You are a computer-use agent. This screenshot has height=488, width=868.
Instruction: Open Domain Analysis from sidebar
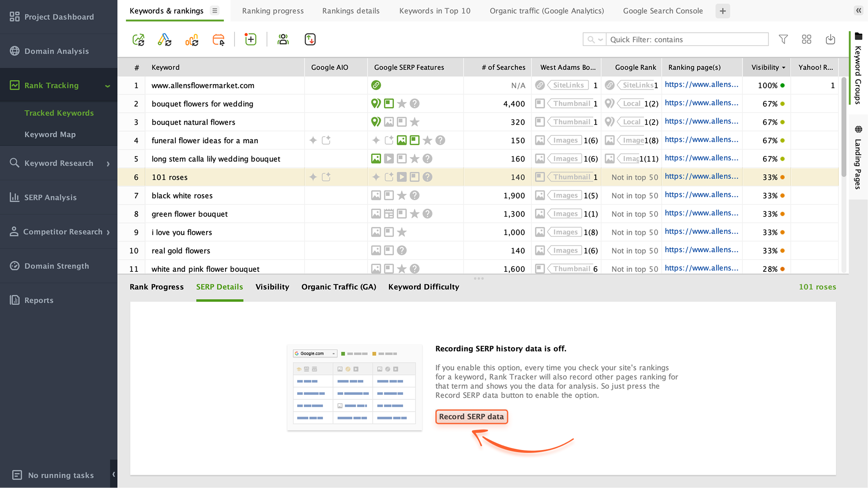pos(59,51)
